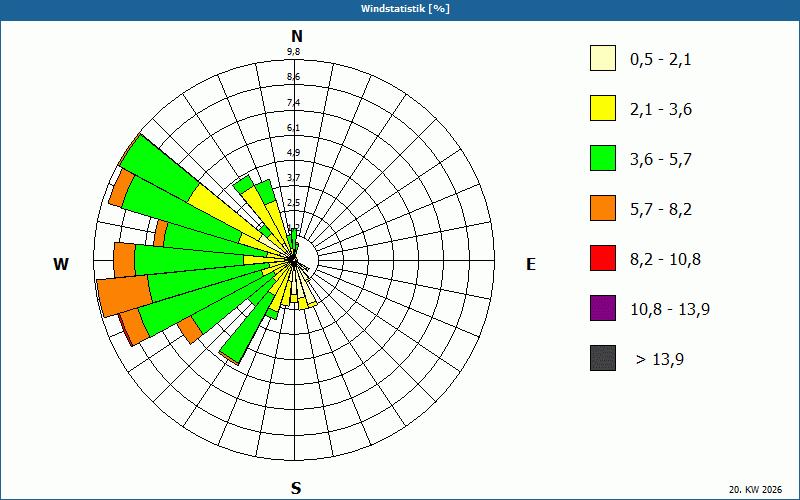Click the 'E' compass label
Viewport: 800px width, 500px height.
click(x=531, y=264)
